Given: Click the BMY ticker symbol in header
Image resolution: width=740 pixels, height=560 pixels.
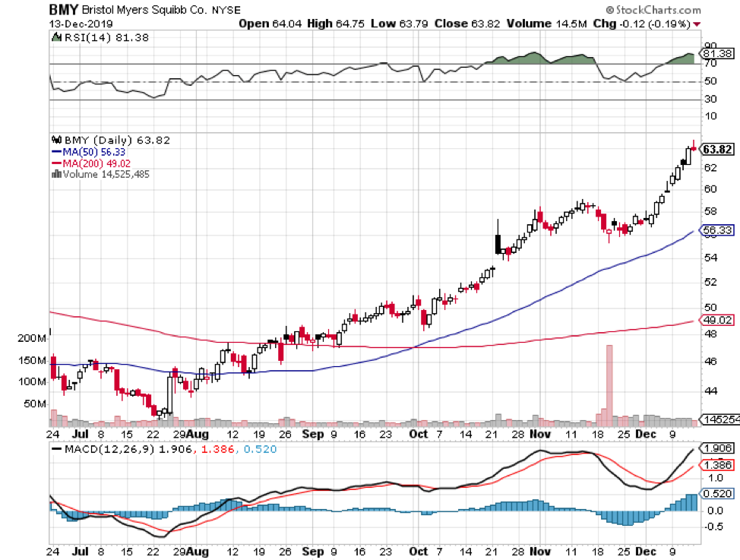Looking at the screenshot, I should [63, 11].
